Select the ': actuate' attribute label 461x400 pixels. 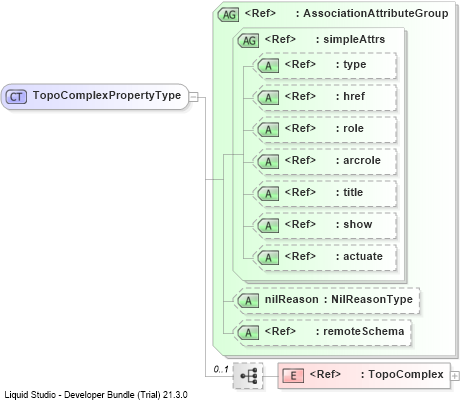point(359,256)
